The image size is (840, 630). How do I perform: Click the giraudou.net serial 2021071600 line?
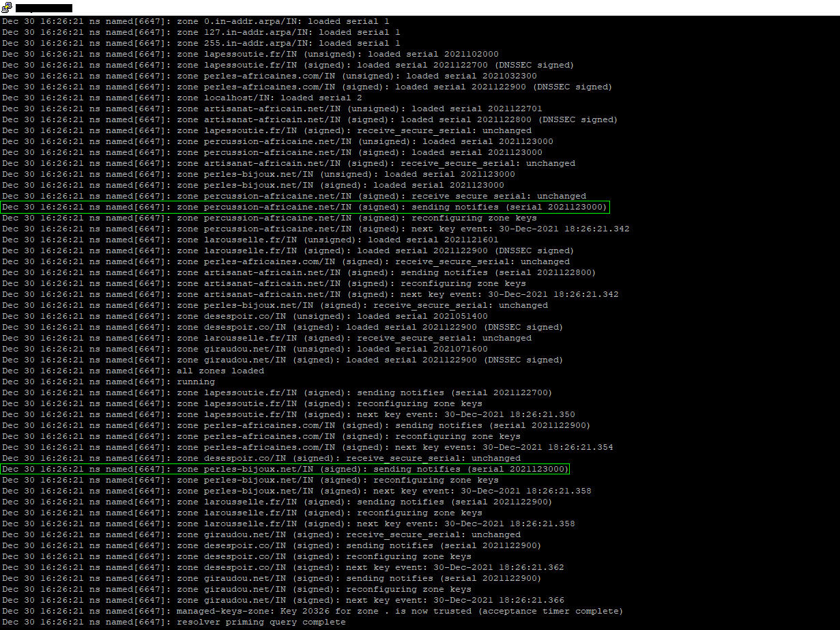click(x=245, y=349)
